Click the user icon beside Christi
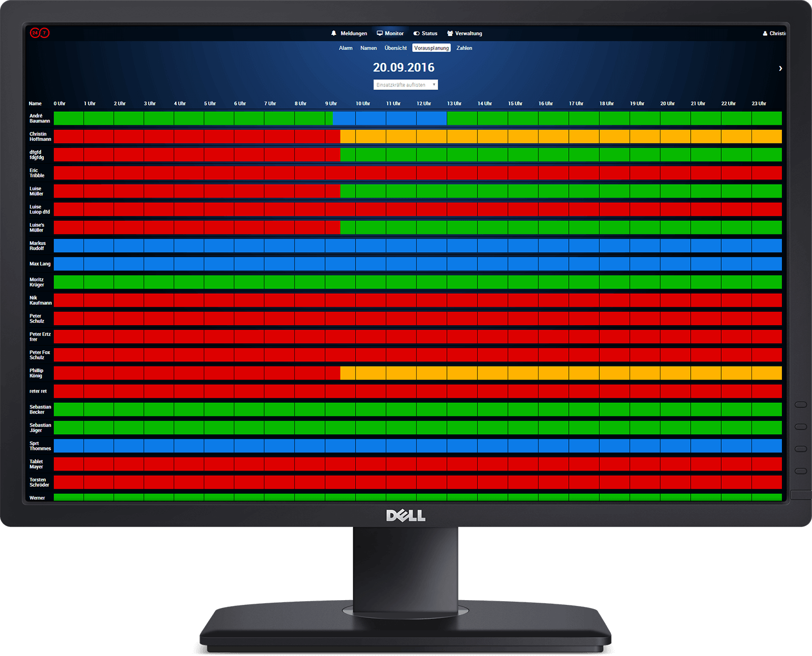The image size is (812, 656). pyautogui.click(x=765, y=33)
